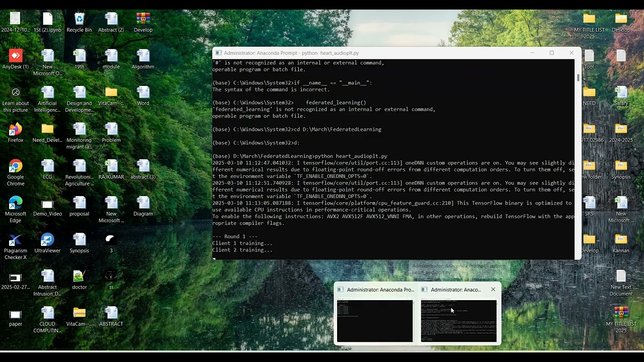Select the Design and Development document icon
This screenshot has width=644, height=362.
(79, 100)
